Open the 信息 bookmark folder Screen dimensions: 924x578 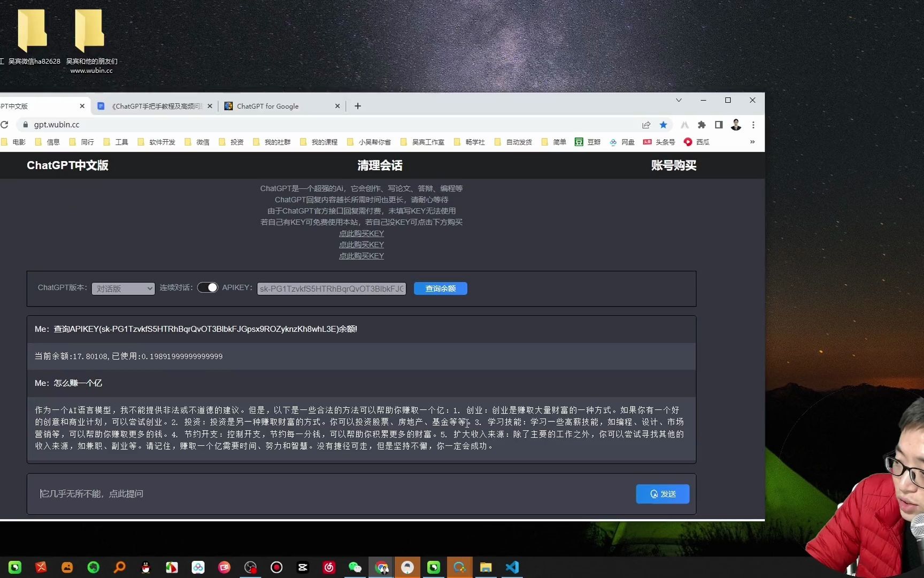tap(47, 142)
